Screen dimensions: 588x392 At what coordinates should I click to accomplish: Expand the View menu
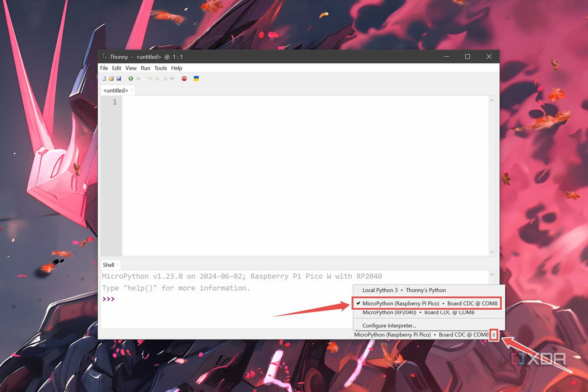(131, 68)
